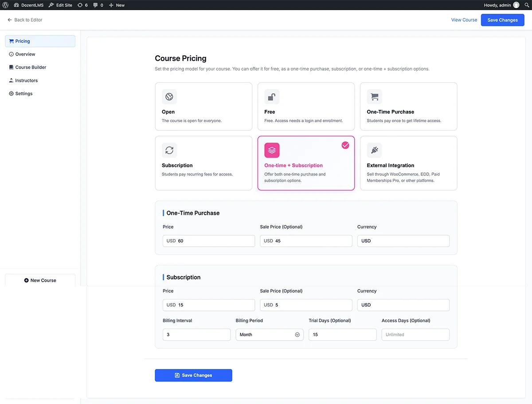
Task: Click the pink selected checkmark badge
Action: [345, 145]
